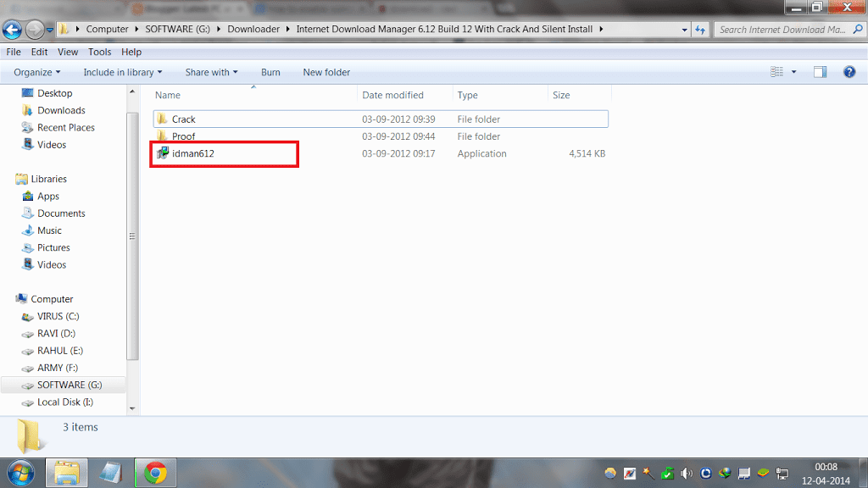This screenshot has width=868, height=488.
Task: Open the Edit menu
Action: click(x=39, y=52)
